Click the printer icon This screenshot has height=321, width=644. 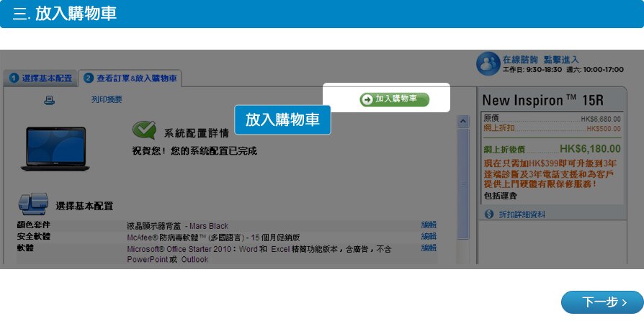(x=49, y=100)
